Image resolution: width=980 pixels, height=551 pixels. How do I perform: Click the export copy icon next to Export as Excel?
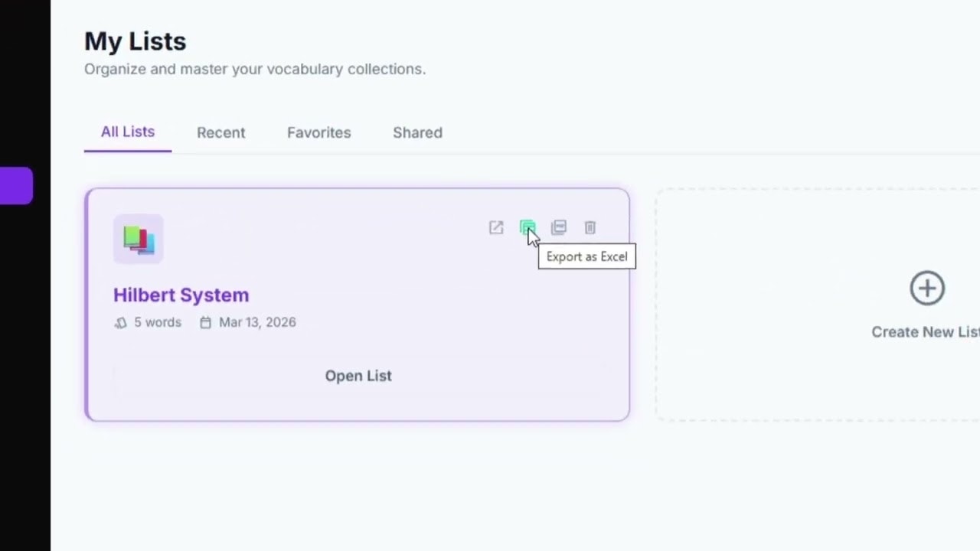(x=559, y=227)
